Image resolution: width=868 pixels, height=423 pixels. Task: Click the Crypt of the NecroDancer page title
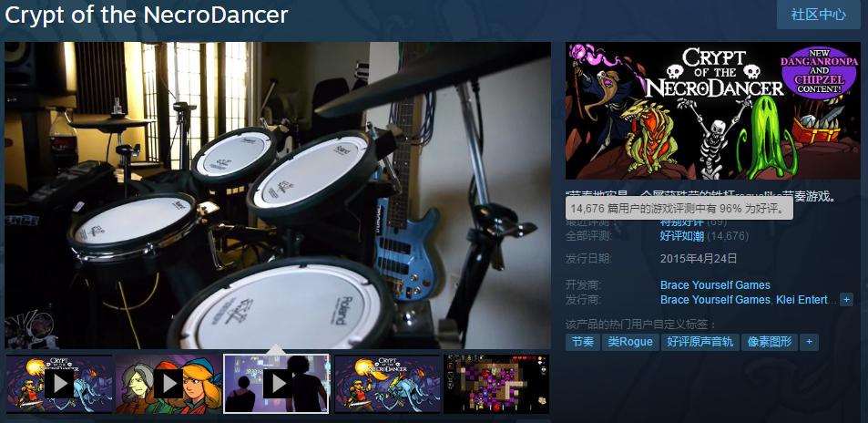click(x=146, y=15)
